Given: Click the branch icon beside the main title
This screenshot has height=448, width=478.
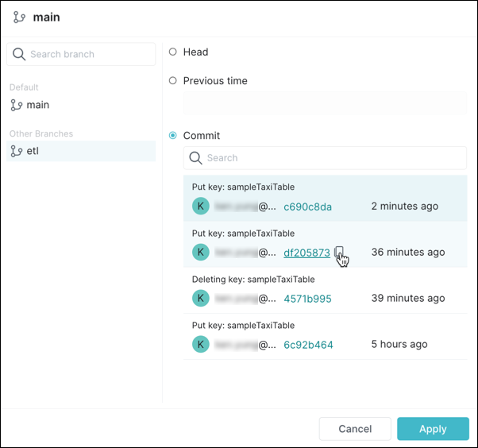Looking at the screenshot, I should click(19, 17).
